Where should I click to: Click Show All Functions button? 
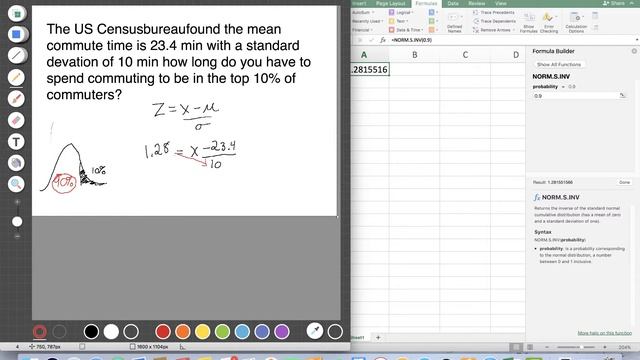pyautogui.click(x=559, y=64)
